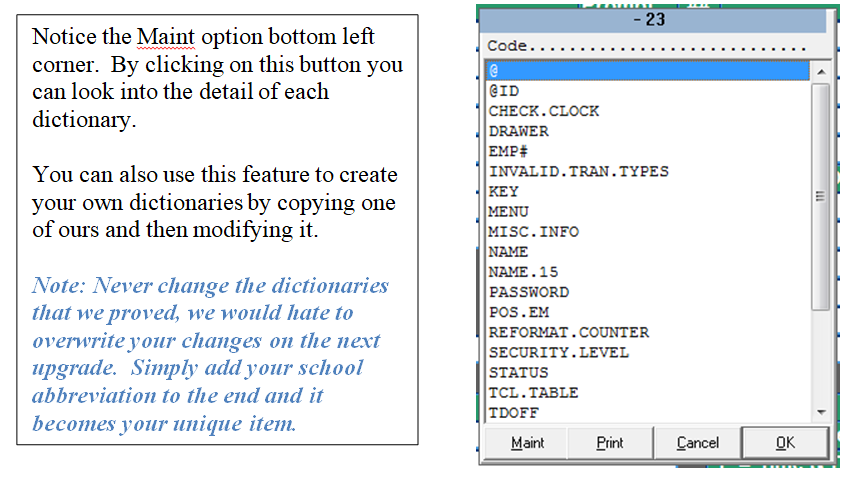Choose CHECK.CLOCK dictionary item
The image size is (856, 478).
[543, 111]
